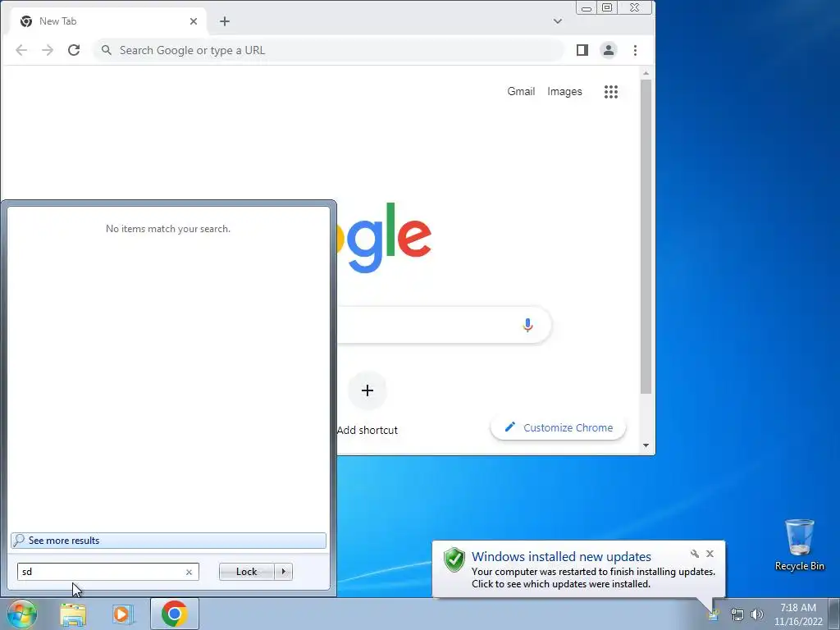
Task: Open the Images link
Action: 564,92
